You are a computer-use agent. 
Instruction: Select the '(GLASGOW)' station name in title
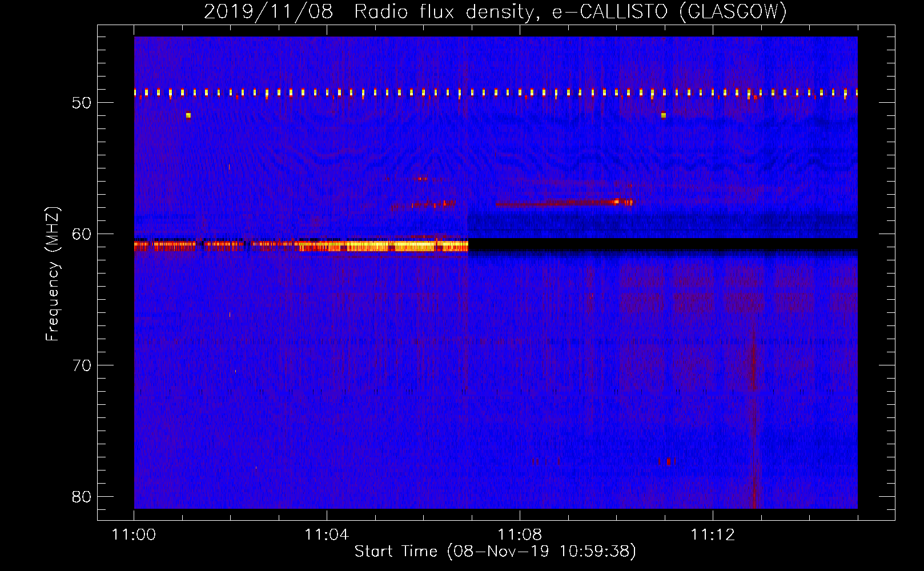733,11
